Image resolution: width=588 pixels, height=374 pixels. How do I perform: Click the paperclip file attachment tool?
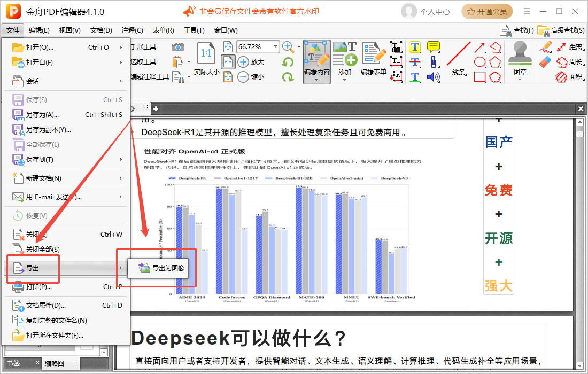click(x=434, y=62)
